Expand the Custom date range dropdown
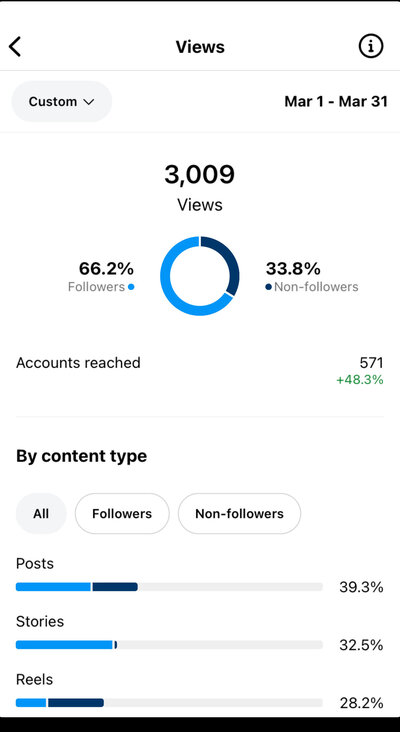The width and height of the screenshot is (400, 732). pos(62,101)
